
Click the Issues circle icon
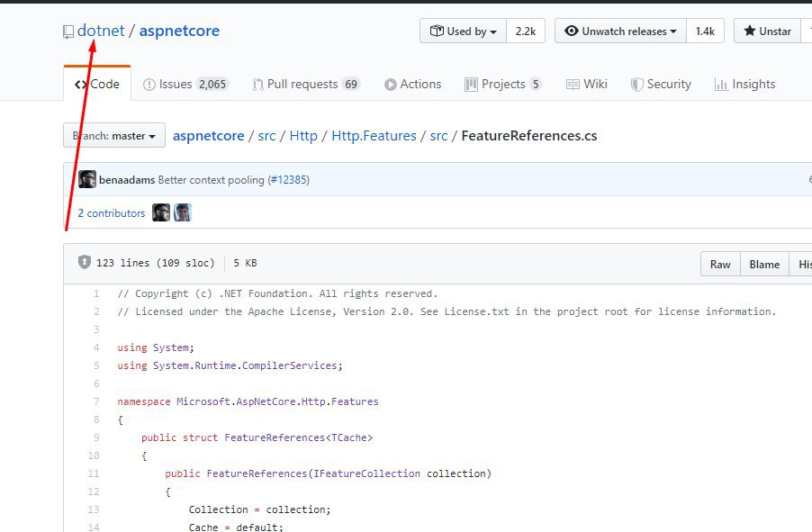pos(149,85)
